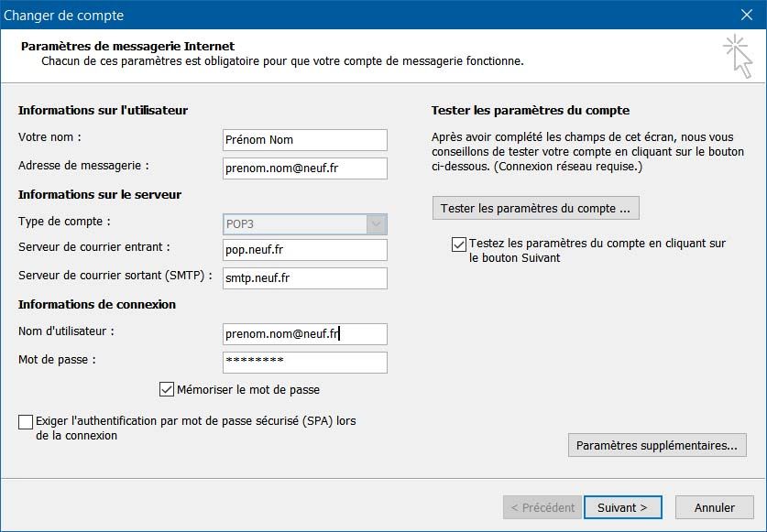Select the 'Nom d'utilisateur' text box
The height and width of the screenshot is (532, 767).
click(x=304, y=333)
